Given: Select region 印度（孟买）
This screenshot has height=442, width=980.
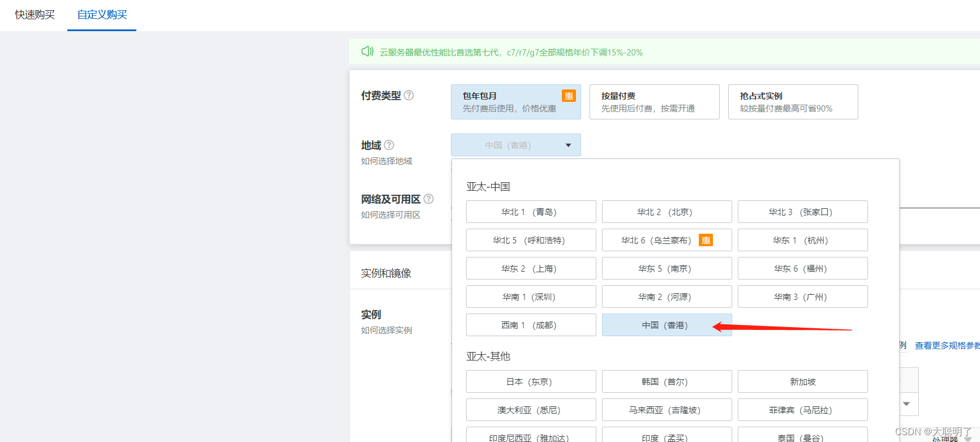Looking at the screenshot, I should (667, 435).
